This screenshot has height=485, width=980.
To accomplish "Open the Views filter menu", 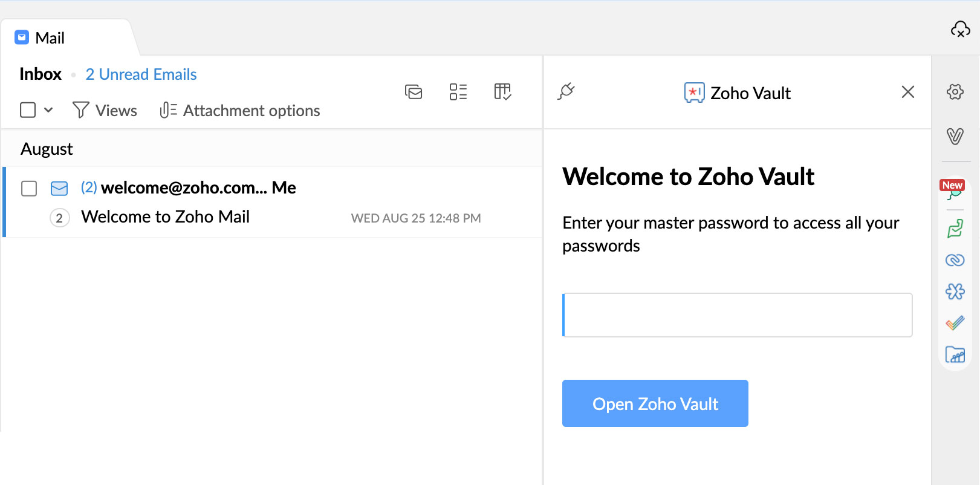I will pos(105,111).
